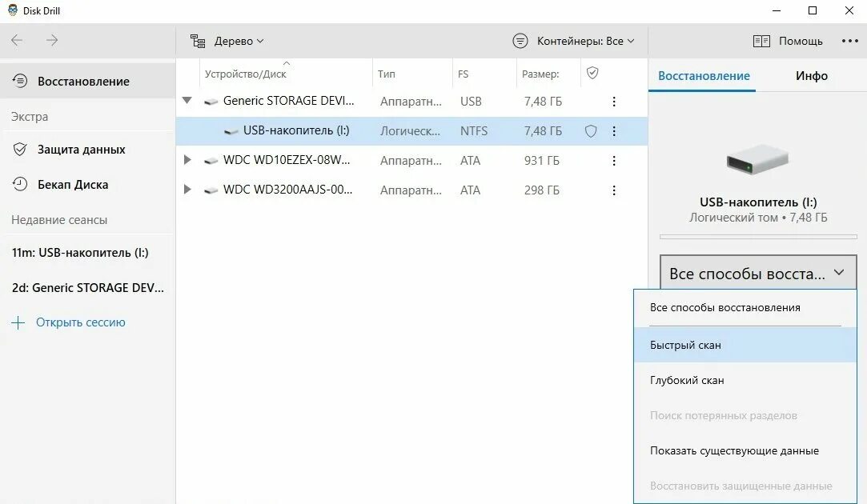
Task: Choose Все способы восстановления option
Action: tap(745, 308)
